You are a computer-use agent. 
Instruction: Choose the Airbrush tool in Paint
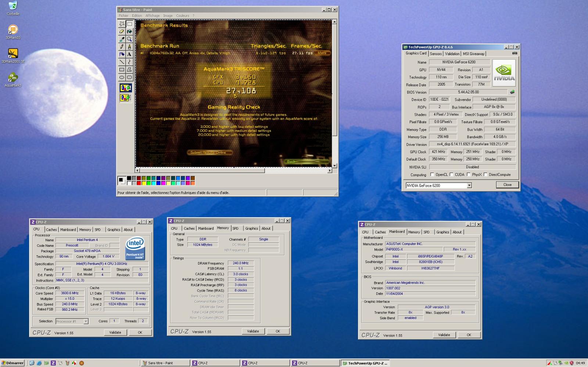tap(122, 54)
